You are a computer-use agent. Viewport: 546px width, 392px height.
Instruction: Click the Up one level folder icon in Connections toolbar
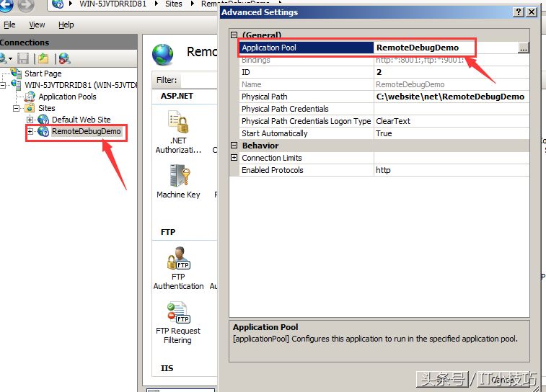click(x=43, y=58)
